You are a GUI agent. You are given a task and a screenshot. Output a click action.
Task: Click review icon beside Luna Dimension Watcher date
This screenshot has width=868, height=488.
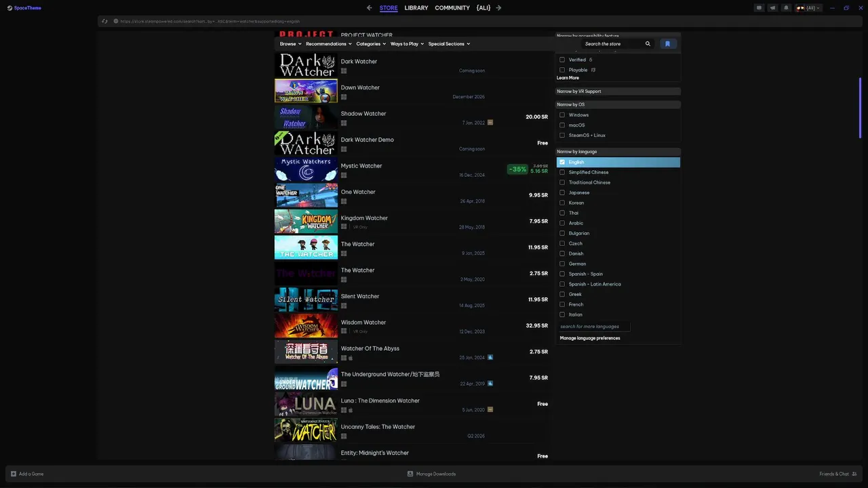pos(490,409)
